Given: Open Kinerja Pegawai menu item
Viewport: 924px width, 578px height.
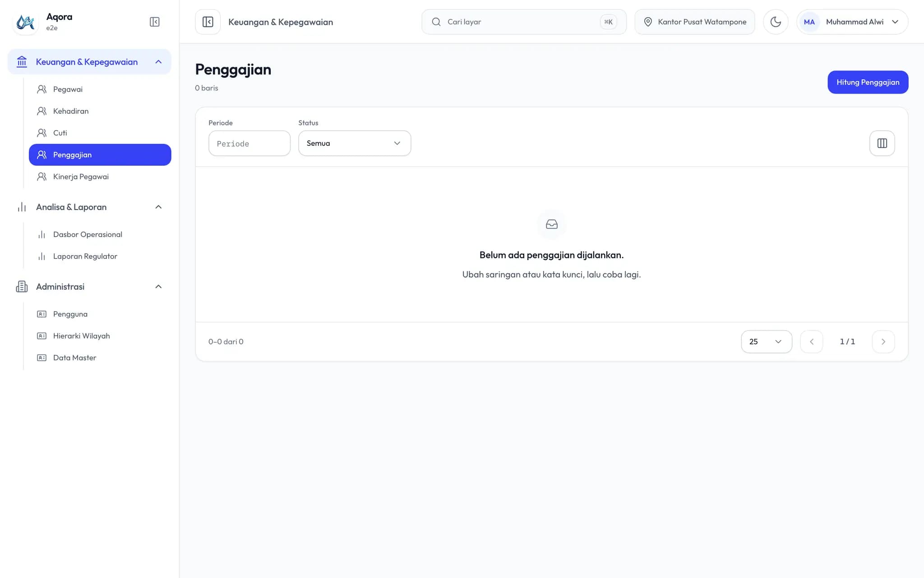Looking at the screenshot, I should point(100,177).
